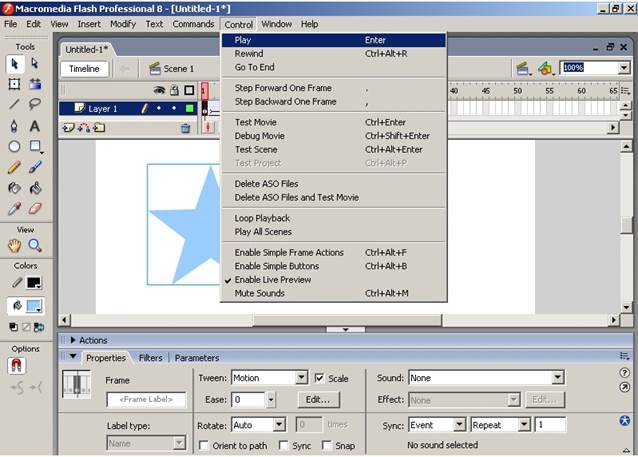Open the zoom 100% dropdown arrow
Screen dimensions: 638x457
(623, 68)
